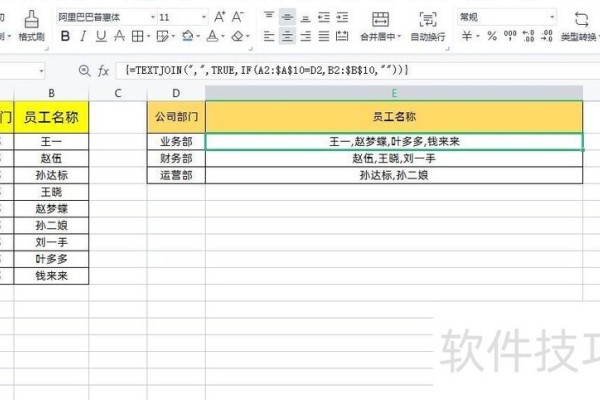Viewport: 600px width, 400px height.
Task: Select the cell 王一 in column B
Action: [51, 142]
